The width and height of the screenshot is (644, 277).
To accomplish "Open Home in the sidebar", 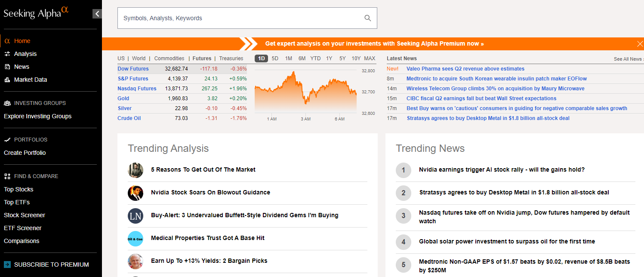I will pyautogui.click(x=22, y=41).
